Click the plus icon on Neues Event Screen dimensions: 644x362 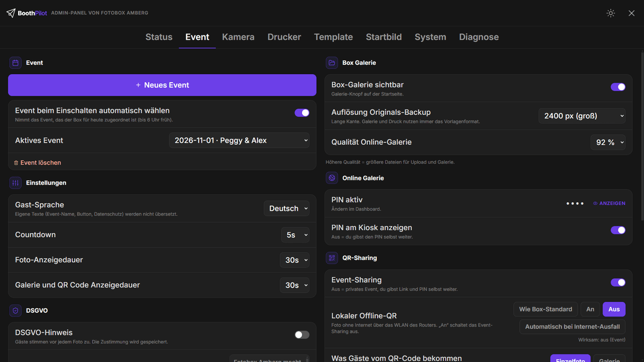[138, 85]
